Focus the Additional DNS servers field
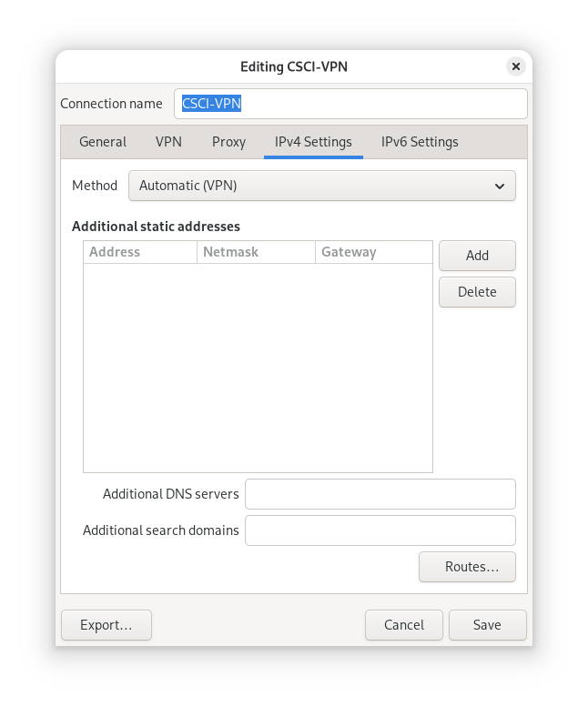 pos(380,494)
